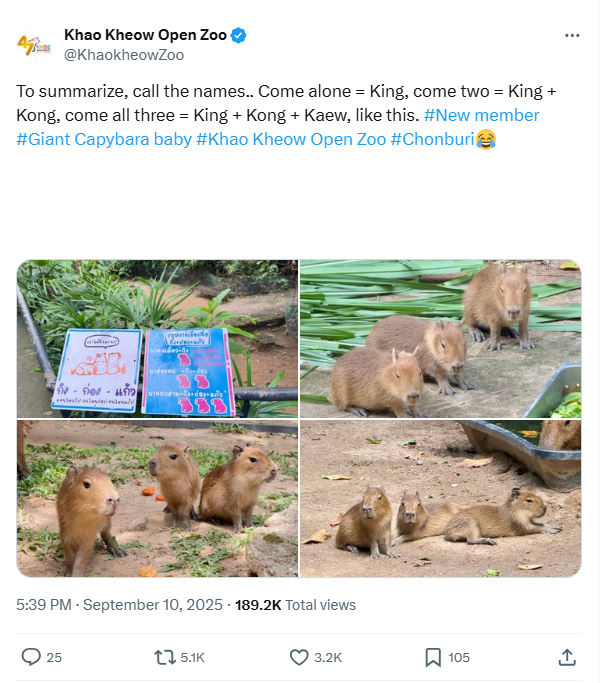
Task: Click the 5:39 PM September 10 timestamp
Action: 119,605
